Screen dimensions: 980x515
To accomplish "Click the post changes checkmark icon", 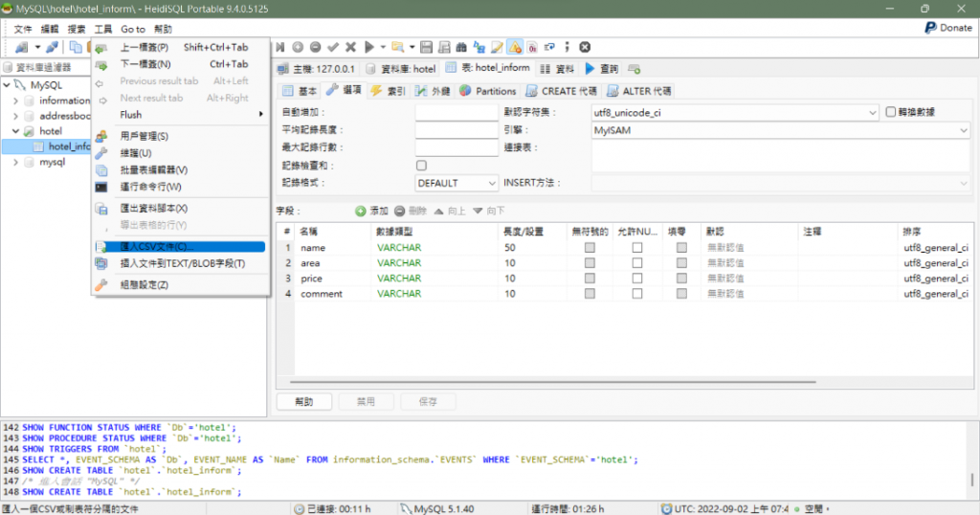I will coord(333,47).
